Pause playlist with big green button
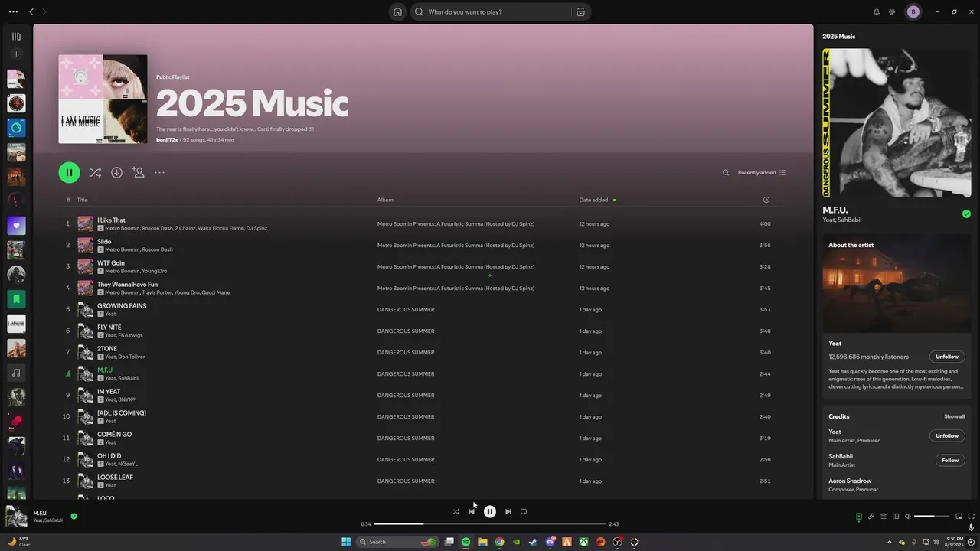This screenshot has height=551, width=980. coord(69,172)
